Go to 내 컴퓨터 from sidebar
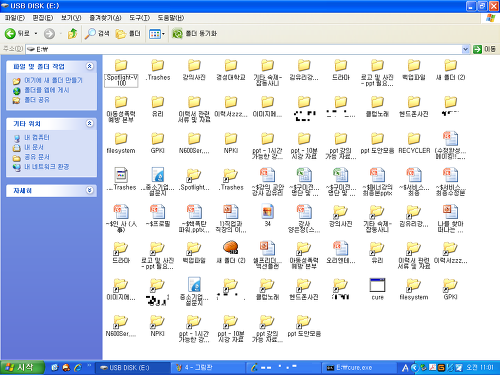The image size is (500, 375). [x=37, y=137]
